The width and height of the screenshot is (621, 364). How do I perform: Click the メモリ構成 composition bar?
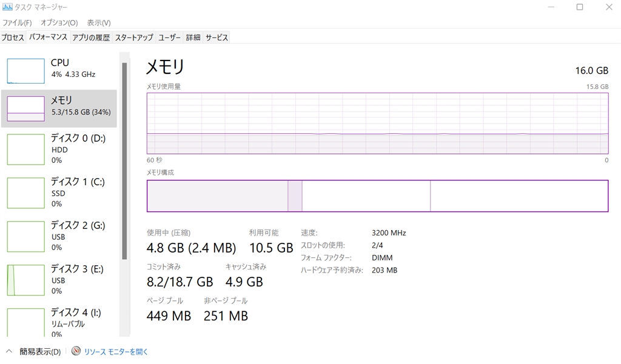pyautogui.click(x=377, y=196)
